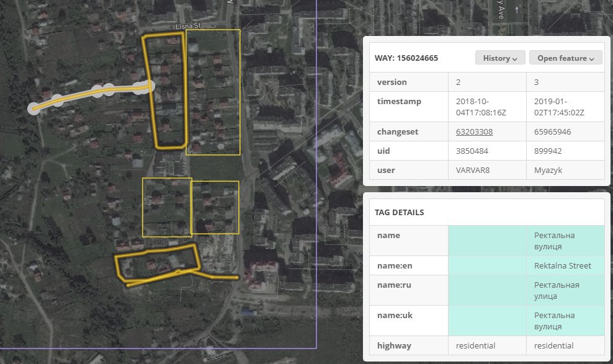
Task: Open the History dropdown
Action: (500, 58)
